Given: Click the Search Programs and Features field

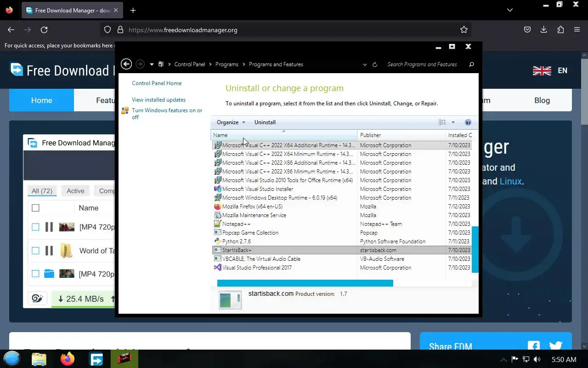Looking at the screenshot, I should tap(422, 64).
